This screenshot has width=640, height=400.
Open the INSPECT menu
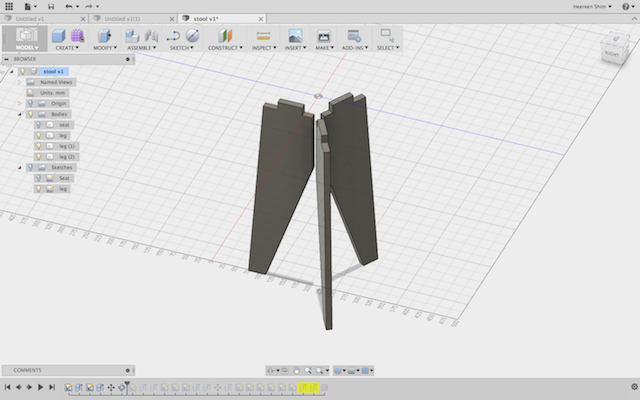click(x=264, y=48)
